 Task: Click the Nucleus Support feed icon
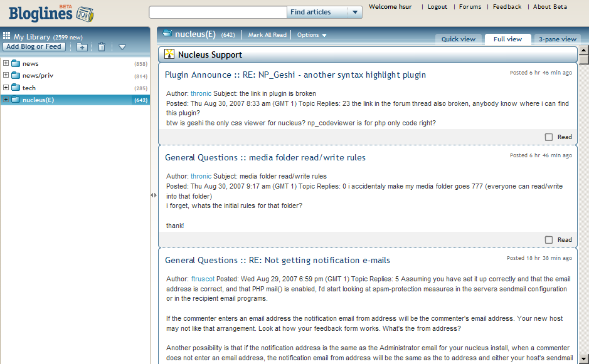click(x=169, y=55)
